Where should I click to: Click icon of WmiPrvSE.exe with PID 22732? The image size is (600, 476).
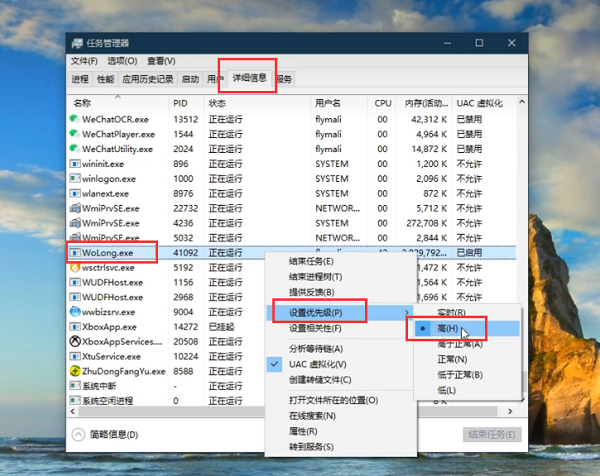pos(75,208)
